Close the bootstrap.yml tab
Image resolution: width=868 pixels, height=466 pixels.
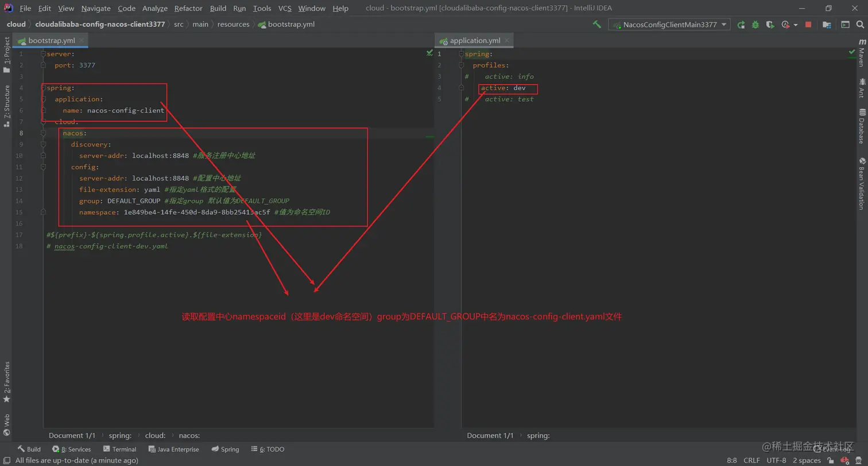coord(82,41)
